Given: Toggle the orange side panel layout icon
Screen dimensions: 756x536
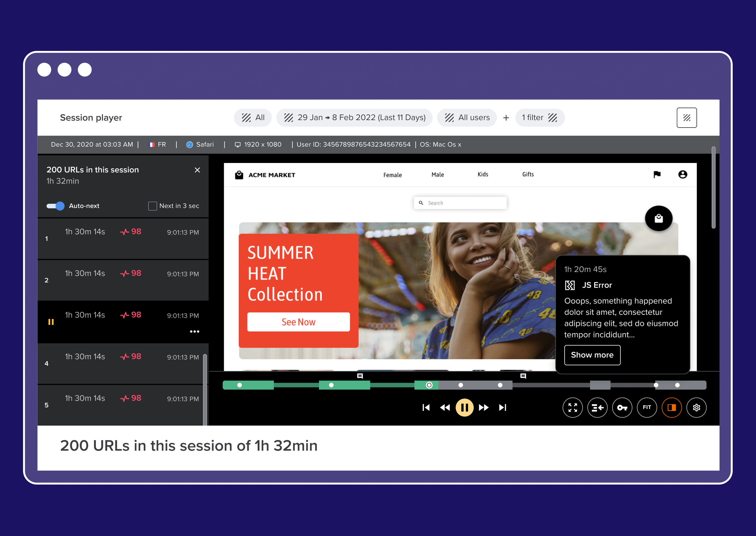Looking at the screenshot, I should click(x=672, y=408).
